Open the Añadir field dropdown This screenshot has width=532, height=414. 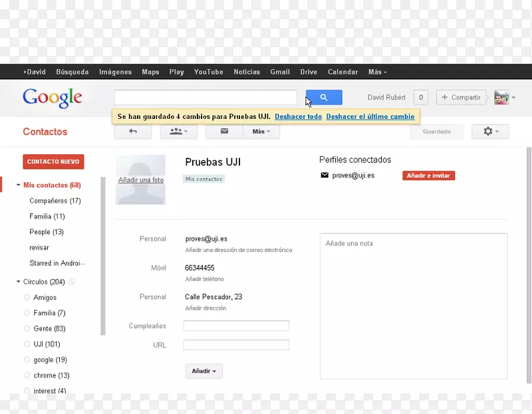(204, 371)
